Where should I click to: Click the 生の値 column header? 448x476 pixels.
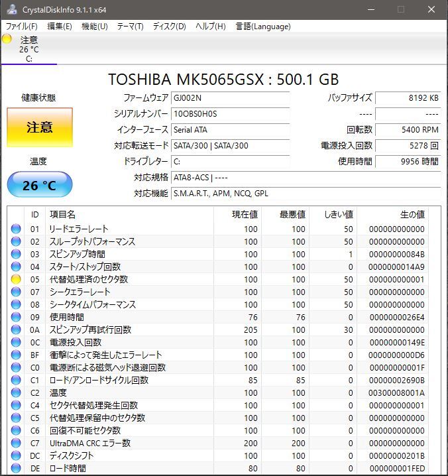[392, 215]
